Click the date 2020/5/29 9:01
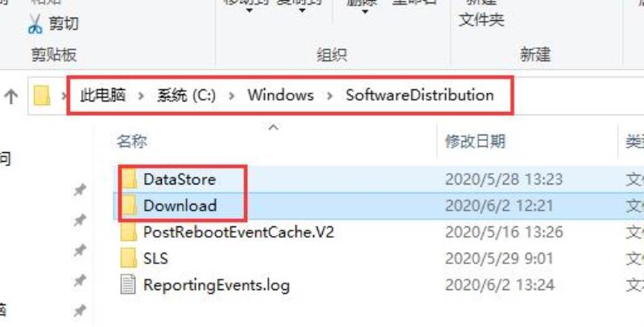This screenshot has width=644, height=327. (x=499, y=259)
